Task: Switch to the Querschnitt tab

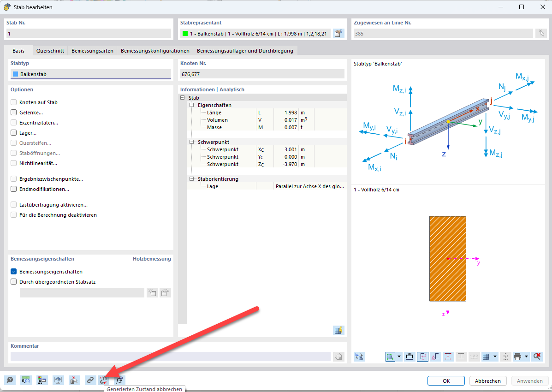Action: (50, 51)
